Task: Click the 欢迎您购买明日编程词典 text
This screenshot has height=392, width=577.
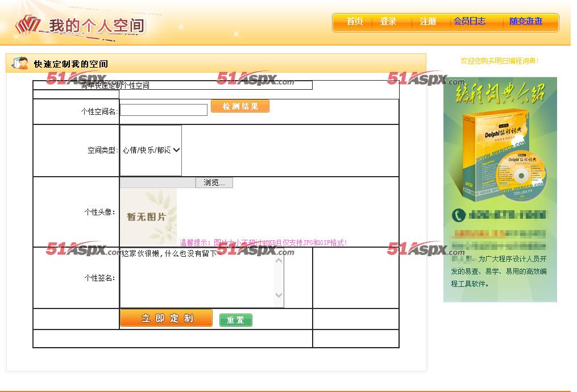Action: pyautogui.click(x=499, y=61)
